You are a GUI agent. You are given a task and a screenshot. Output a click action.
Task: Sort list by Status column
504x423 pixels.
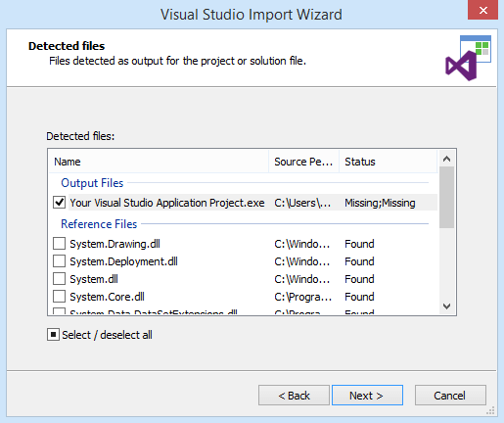pyautogui.click(x=388, y=162)
